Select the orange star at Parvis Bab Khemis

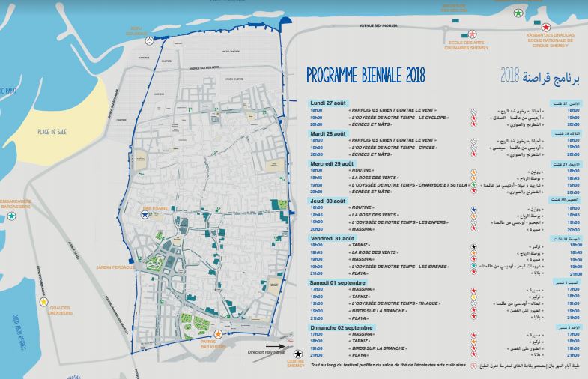click(x=218, y=333)
